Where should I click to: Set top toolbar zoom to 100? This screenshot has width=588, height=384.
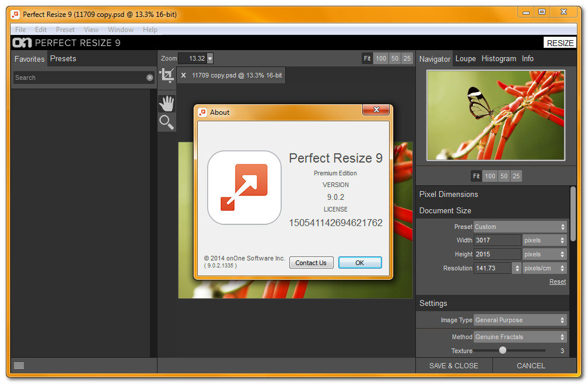(x=380, y=58)
